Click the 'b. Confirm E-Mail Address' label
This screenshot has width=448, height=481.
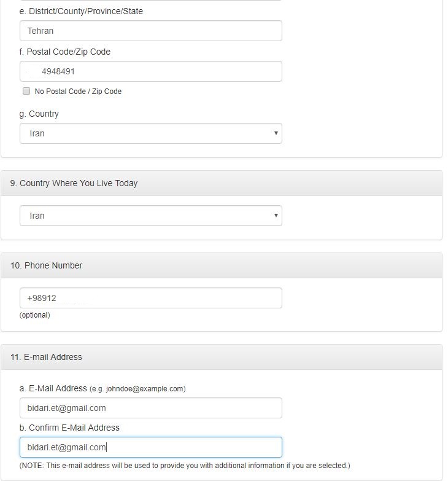69,428
